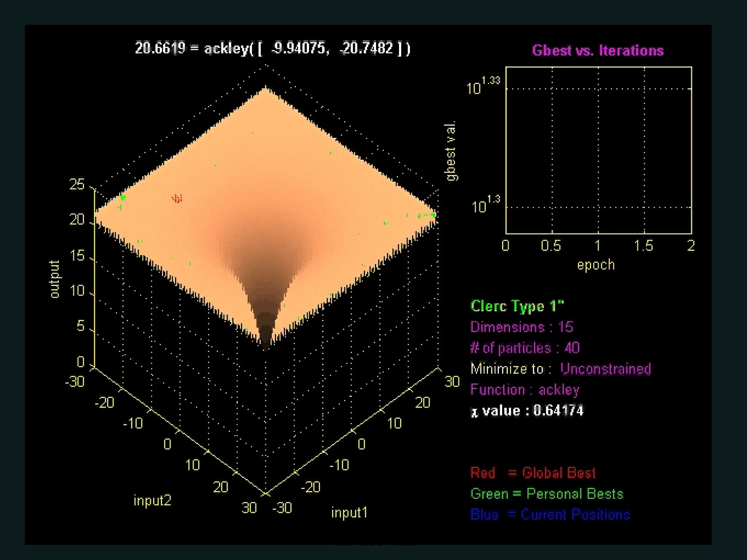Click the '# of particles : 40' text

point(525,348)
